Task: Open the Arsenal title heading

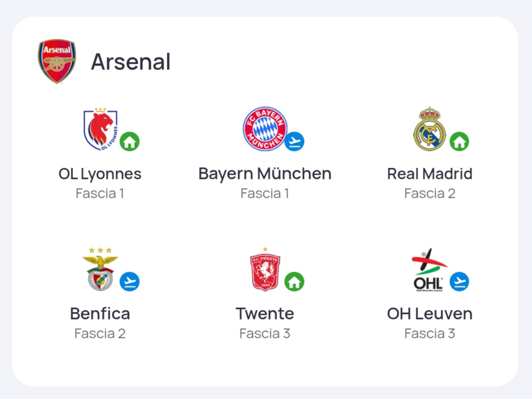Action: click(131, 62)
